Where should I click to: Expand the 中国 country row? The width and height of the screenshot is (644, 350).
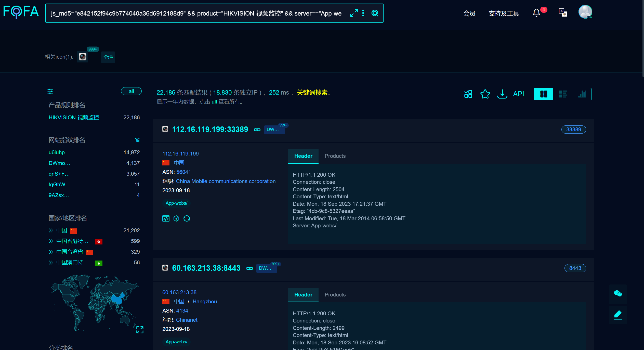pos(51,230)
